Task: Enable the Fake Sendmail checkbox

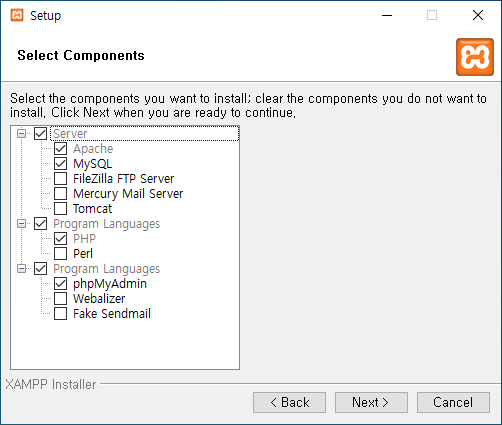Action: [60, 313]
